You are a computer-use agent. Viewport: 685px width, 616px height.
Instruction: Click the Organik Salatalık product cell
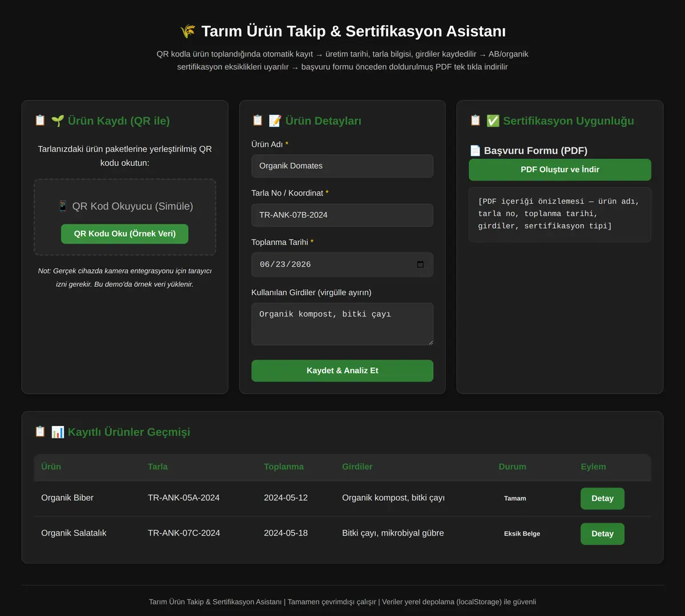[74, 533]
